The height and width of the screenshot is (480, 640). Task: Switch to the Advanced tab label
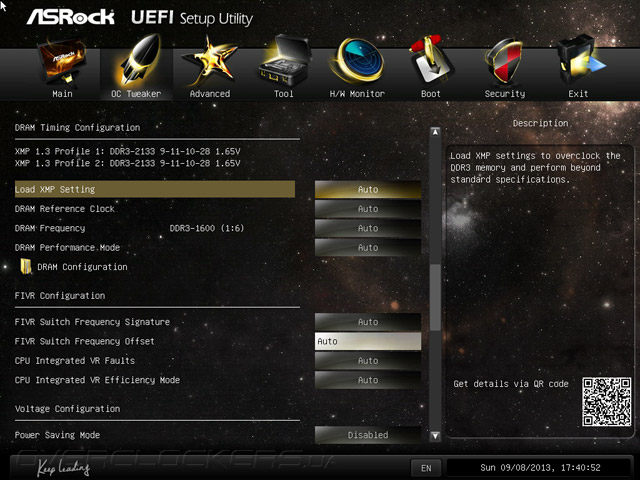[x=210, y=94]
